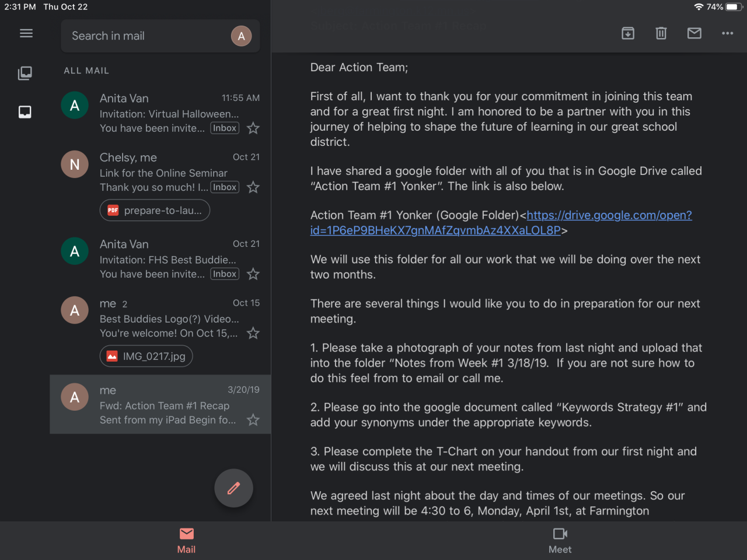Image resolution: width=747 pixels, height=560 pixels.
Task: Click the All Mail stacked icon in sidebar
Action: click(x=25, y=73)
